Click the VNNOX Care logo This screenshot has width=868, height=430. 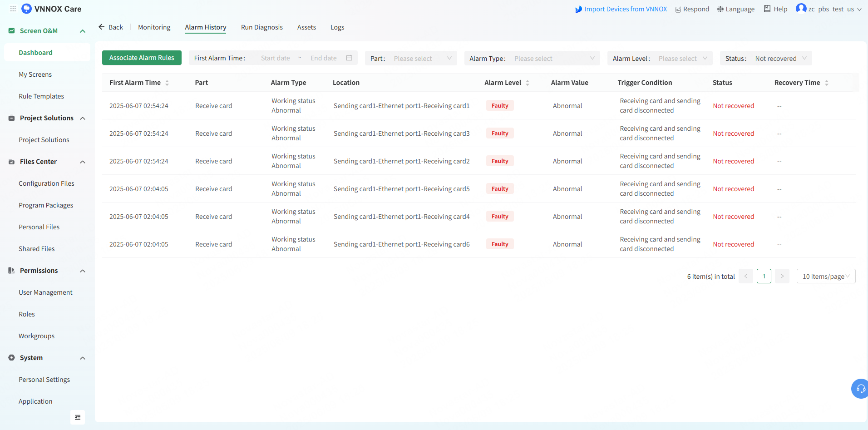point(52,9)
